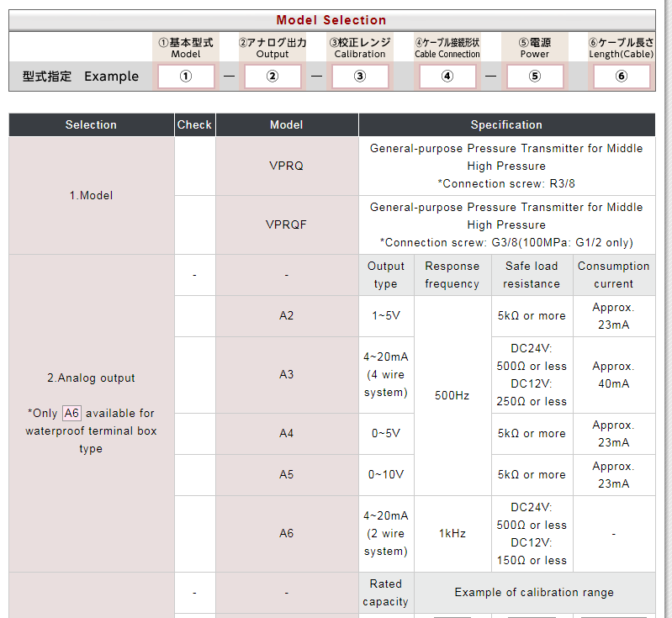672x618 pixels.
Task: Select the A6 model cell
Action: click(x=287, y=534)
